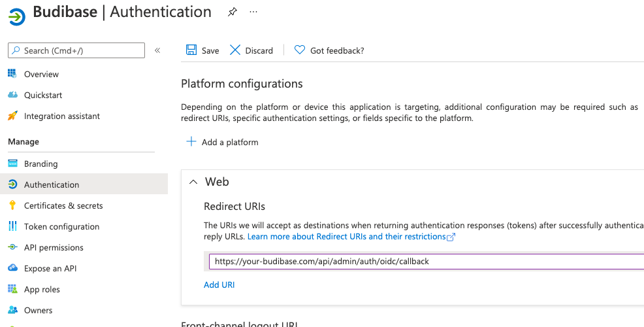Viewport: 644px width, 327px height.
Task: Go to Token configuration
Action: (x=61, y=226)
